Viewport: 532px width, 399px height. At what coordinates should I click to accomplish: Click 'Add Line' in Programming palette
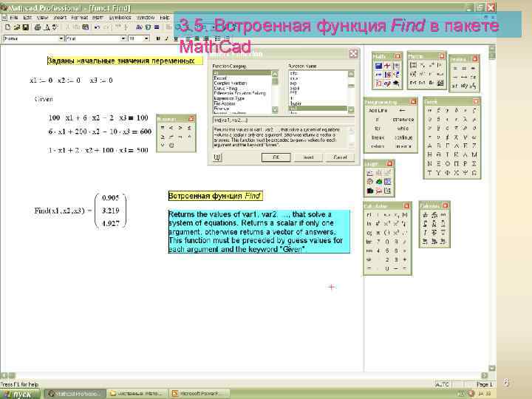click(378, 110)
